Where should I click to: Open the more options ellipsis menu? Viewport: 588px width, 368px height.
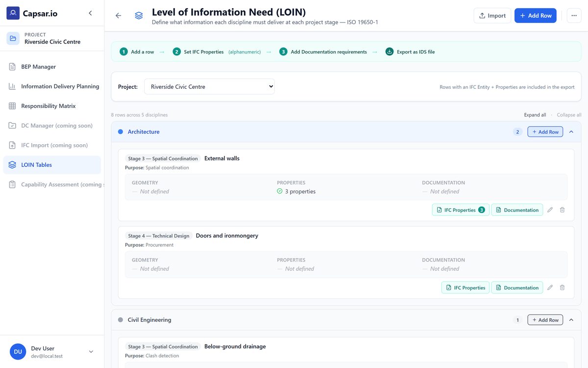point(574,16)
